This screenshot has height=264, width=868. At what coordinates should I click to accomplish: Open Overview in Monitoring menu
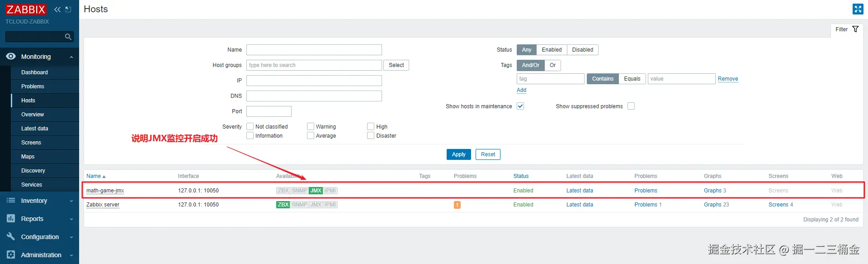[33, 115]
